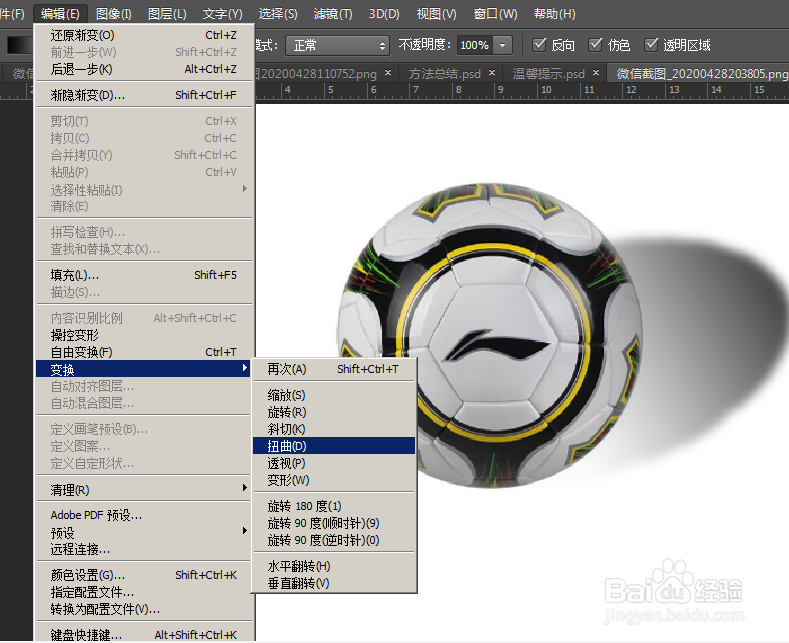Screen dimensions: 789x643
Task: Click the gradient preview swatch in options bar
Action: (20, 45)
